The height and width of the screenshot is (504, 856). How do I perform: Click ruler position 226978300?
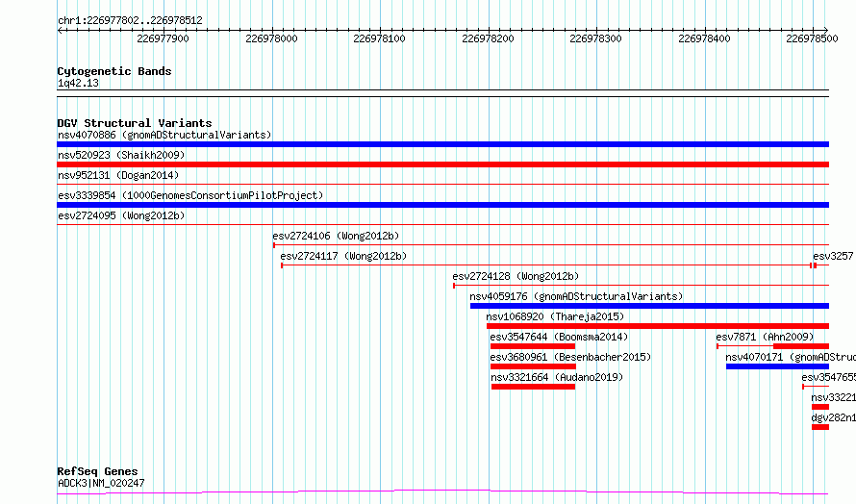coord(595,38)
